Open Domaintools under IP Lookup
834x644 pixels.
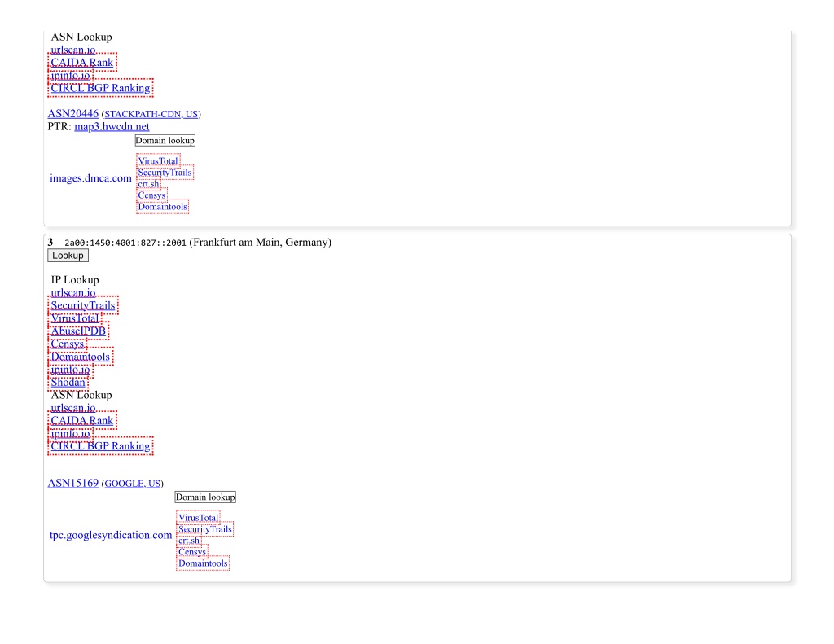(81, 357)
